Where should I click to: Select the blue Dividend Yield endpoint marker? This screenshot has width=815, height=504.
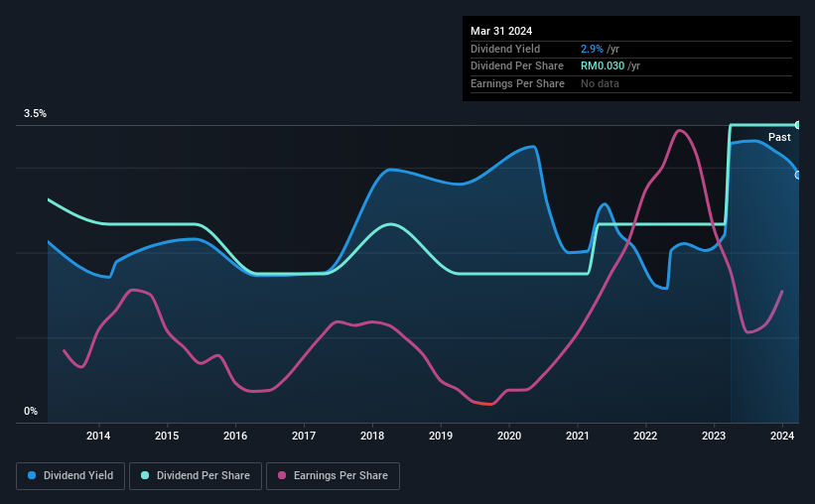click(x=798, y=175)
